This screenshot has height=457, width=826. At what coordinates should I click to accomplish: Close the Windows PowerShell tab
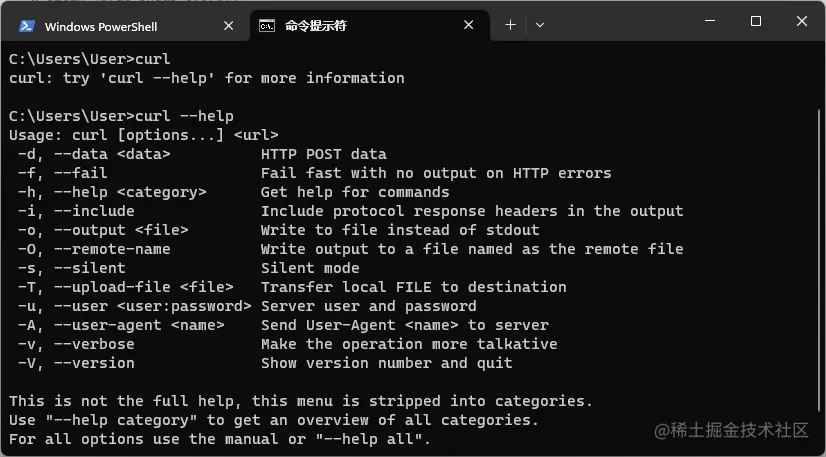click(227, 26)
